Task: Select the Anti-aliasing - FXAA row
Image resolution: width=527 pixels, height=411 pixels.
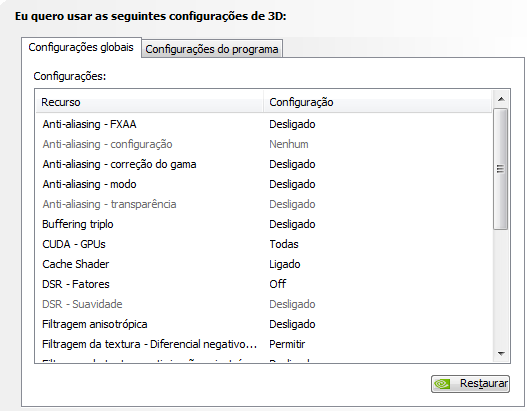Action: point(263,124)
